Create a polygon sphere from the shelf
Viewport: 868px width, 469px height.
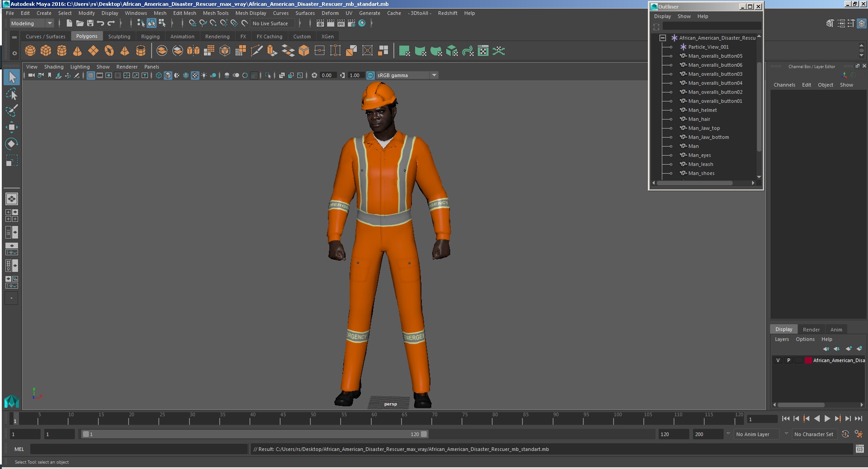tap(30, 51)
